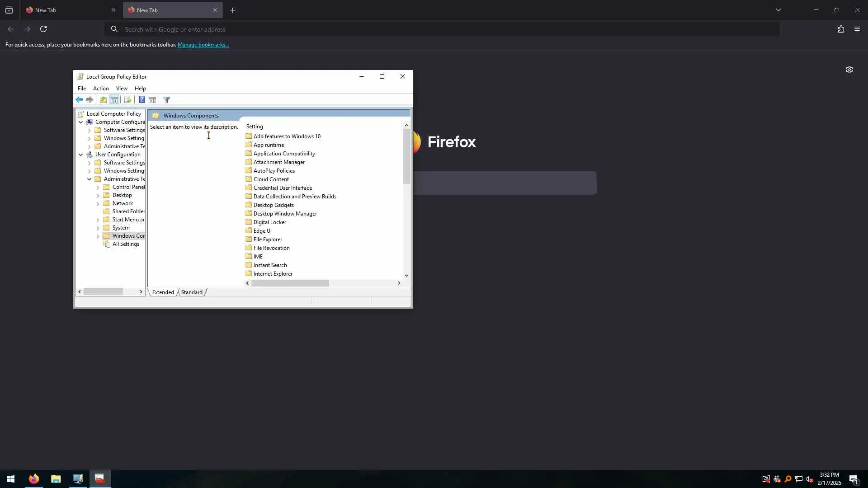Click the Forward arrow in Policy Editor toolbar
Image resolution: width=868 pixels, height=488 pixels.
pos(90,100)
